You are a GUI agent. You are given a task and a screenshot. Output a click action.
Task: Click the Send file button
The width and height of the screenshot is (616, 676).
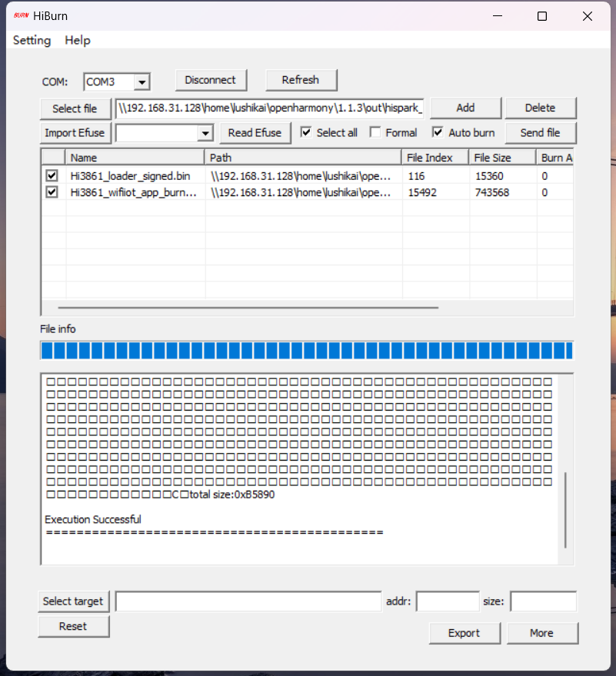(540, 133)
